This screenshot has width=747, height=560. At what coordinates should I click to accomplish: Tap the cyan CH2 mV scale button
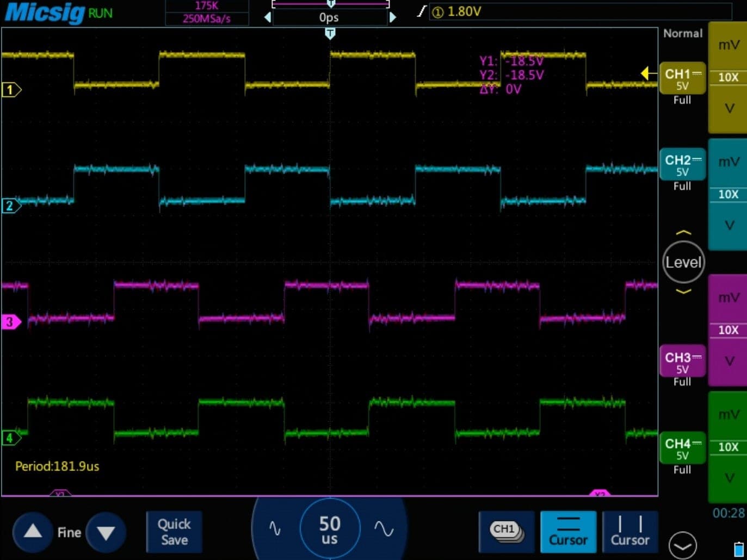(x=728, y=162)
